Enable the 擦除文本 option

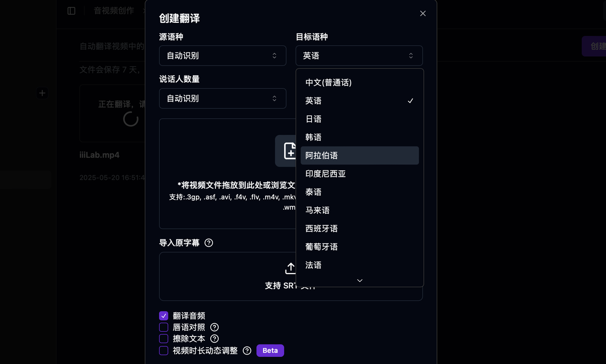(x=163, y=338)
